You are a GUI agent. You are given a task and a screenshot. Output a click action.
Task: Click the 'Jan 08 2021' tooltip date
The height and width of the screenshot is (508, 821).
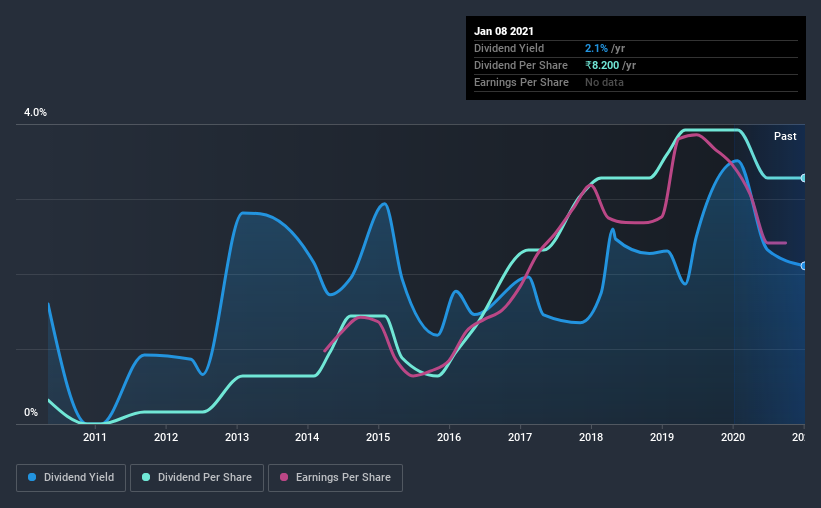point(504,31)
